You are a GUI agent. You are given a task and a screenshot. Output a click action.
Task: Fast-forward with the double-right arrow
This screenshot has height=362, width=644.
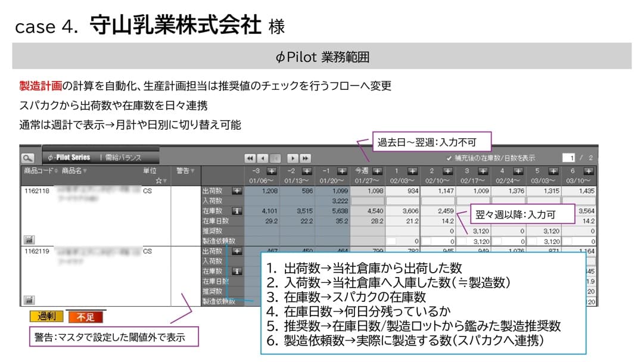[x=305, y=158]
